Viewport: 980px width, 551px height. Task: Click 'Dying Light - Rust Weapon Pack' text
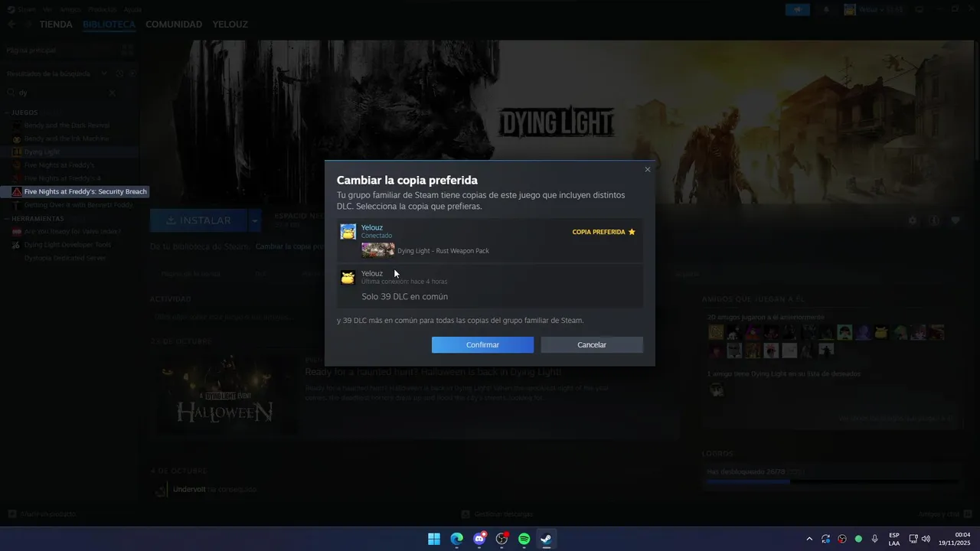click(443, 251)
